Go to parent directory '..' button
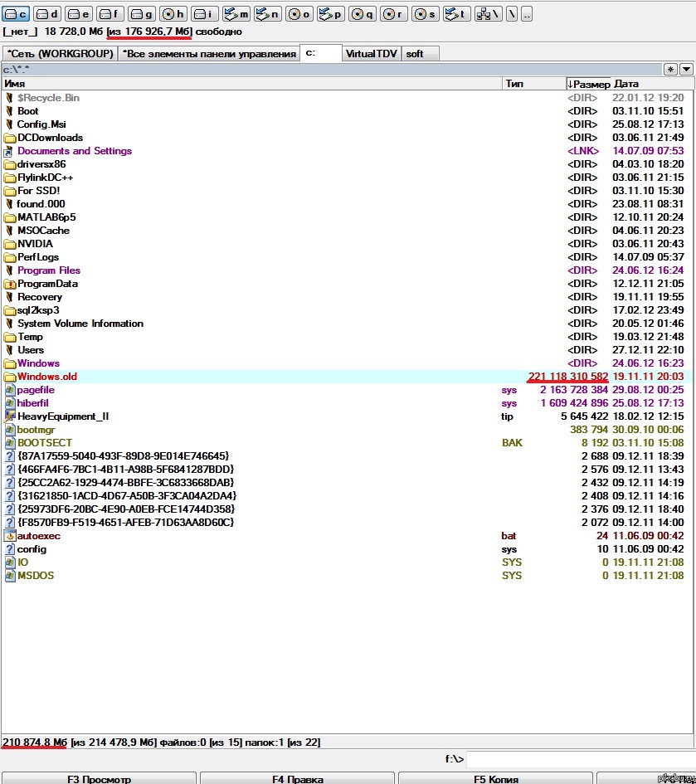This screenshot has width=696, height=784. pyautogui.click(x=527, y=14)
